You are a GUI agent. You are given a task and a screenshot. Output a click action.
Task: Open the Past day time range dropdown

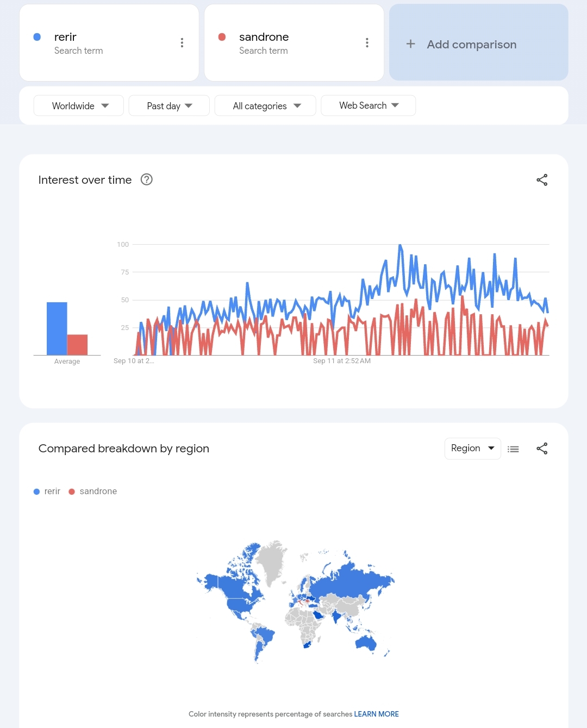(169, 106)
